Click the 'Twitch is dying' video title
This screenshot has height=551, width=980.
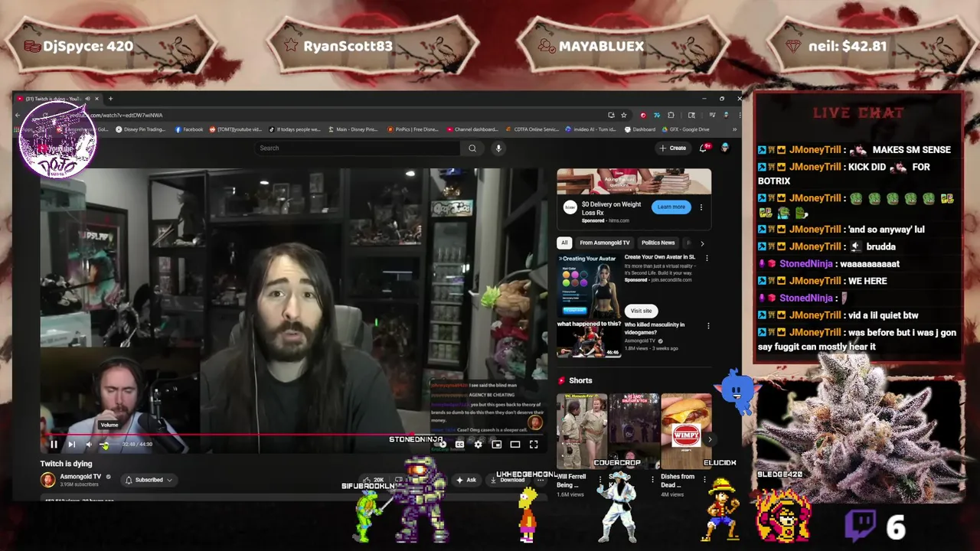(66, 464)
